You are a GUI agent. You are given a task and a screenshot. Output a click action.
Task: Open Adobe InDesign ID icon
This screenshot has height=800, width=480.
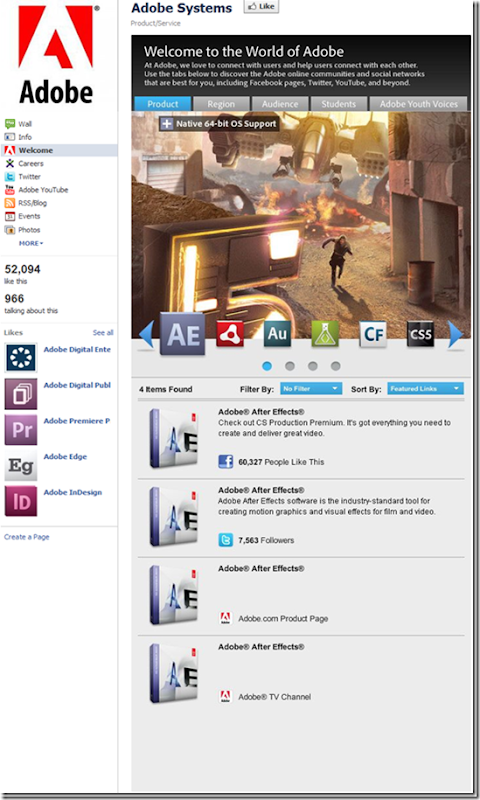21,501
